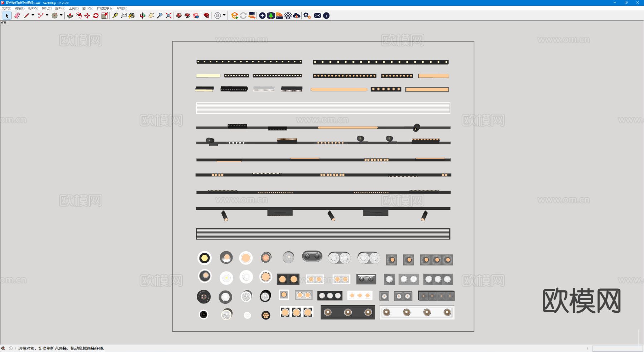
Task: Open the 文件(F) menu
Action: click(x=6, y=8)
